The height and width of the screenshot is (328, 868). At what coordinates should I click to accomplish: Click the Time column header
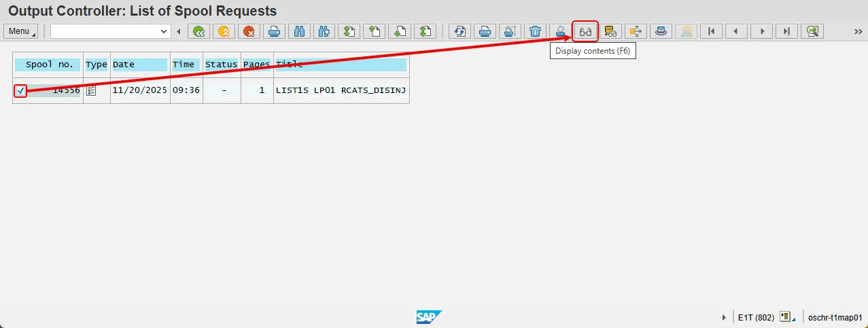[x=186, y=65]
